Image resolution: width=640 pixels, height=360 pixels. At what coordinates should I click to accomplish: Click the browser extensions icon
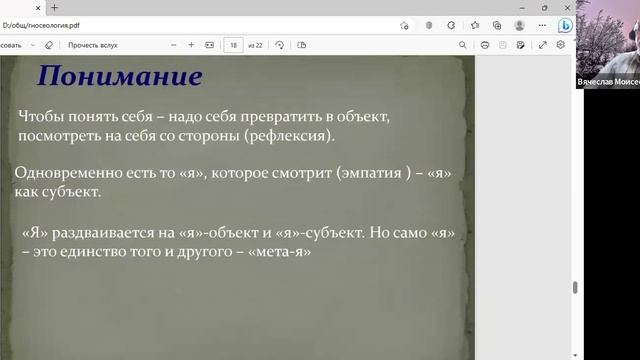451,25
